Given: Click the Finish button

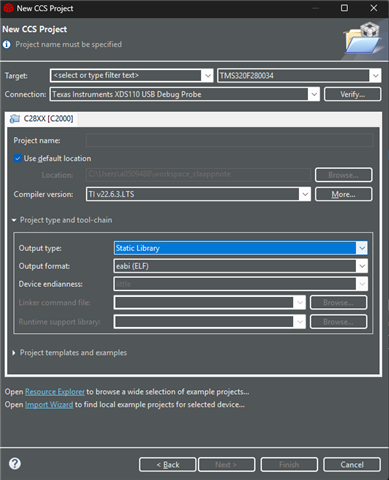Looking at the screenshot, I should (289, 464).
